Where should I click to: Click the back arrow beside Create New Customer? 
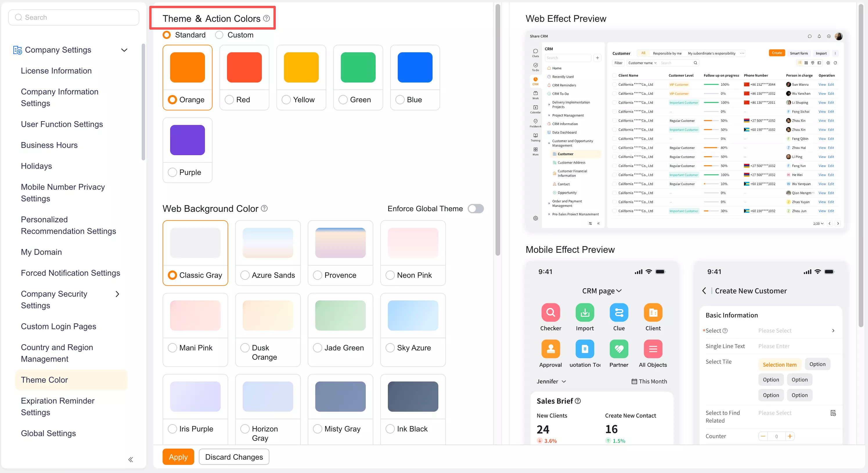(704, 291)
